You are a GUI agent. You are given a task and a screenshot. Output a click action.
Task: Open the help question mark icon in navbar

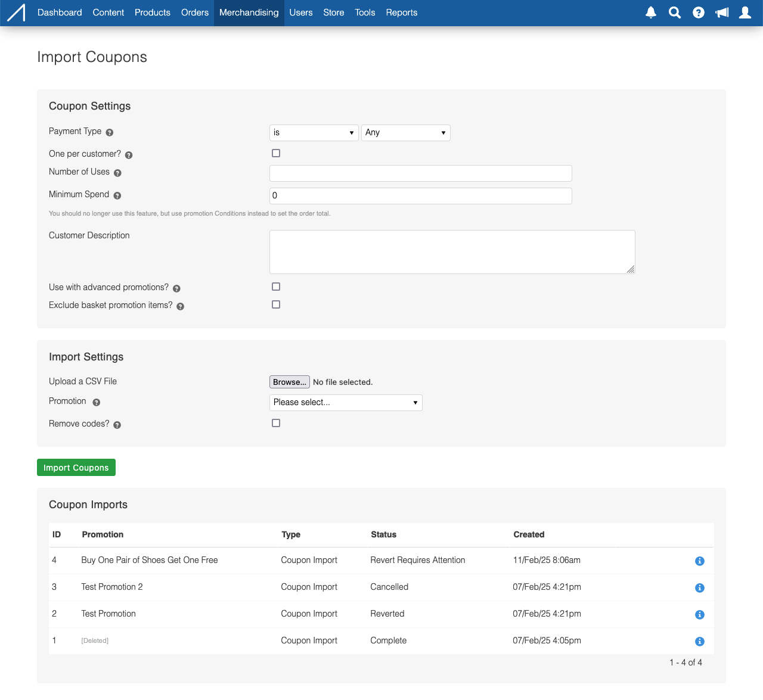[x=698, y=13]
